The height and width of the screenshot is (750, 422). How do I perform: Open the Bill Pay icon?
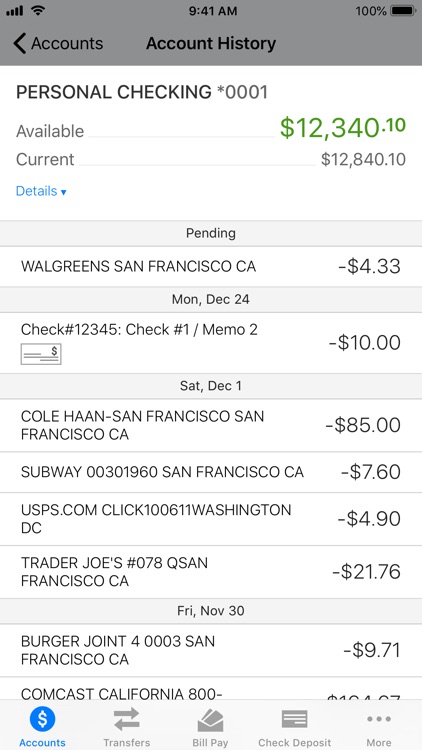[210, 720]
